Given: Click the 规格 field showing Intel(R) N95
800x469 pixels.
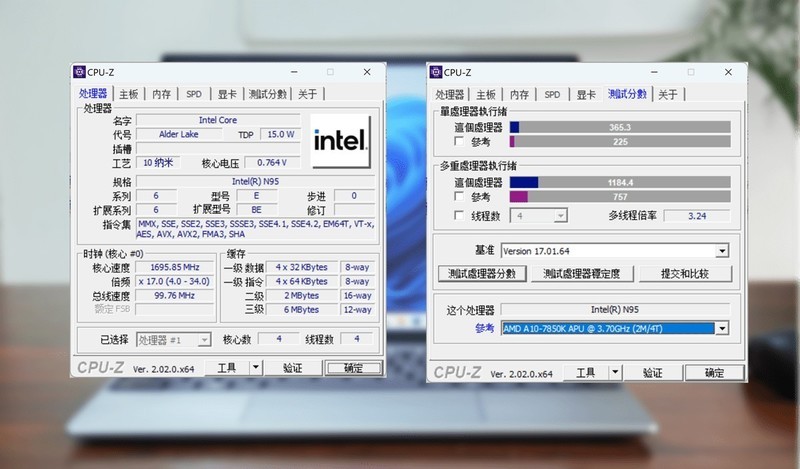Looking at the screenshot, I should point(256,181).
